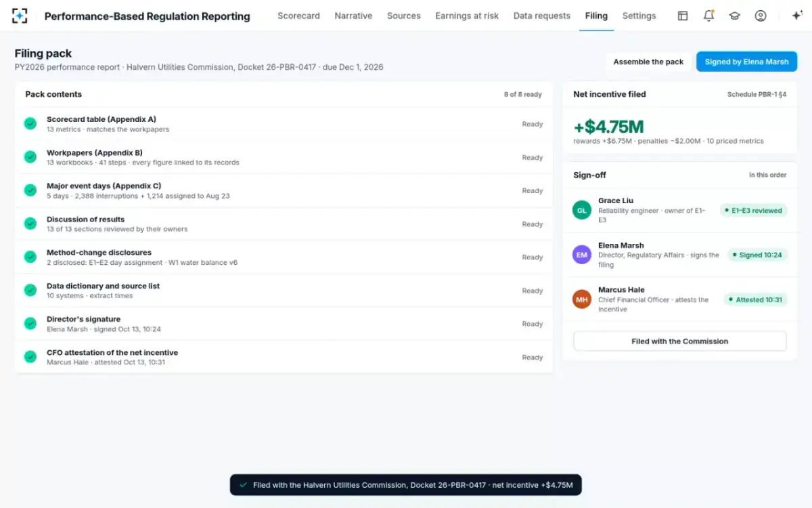This screenshot has height=508, width=812.
Task: Click the 'in this order' label
Action: [767, 175]
